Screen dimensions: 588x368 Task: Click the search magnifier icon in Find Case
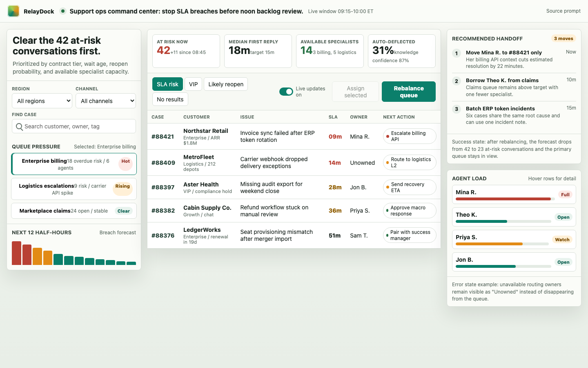pyautogui.click(x=19, y=127)
